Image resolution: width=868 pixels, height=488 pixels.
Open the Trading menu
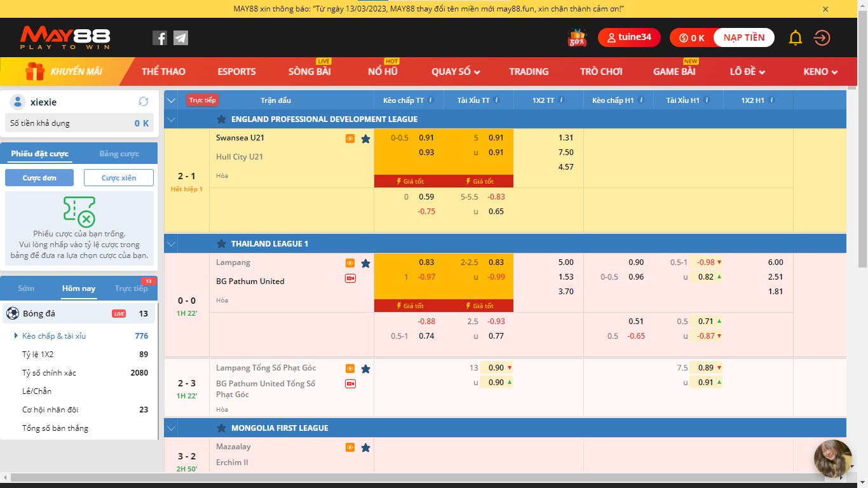click(529, 72)
